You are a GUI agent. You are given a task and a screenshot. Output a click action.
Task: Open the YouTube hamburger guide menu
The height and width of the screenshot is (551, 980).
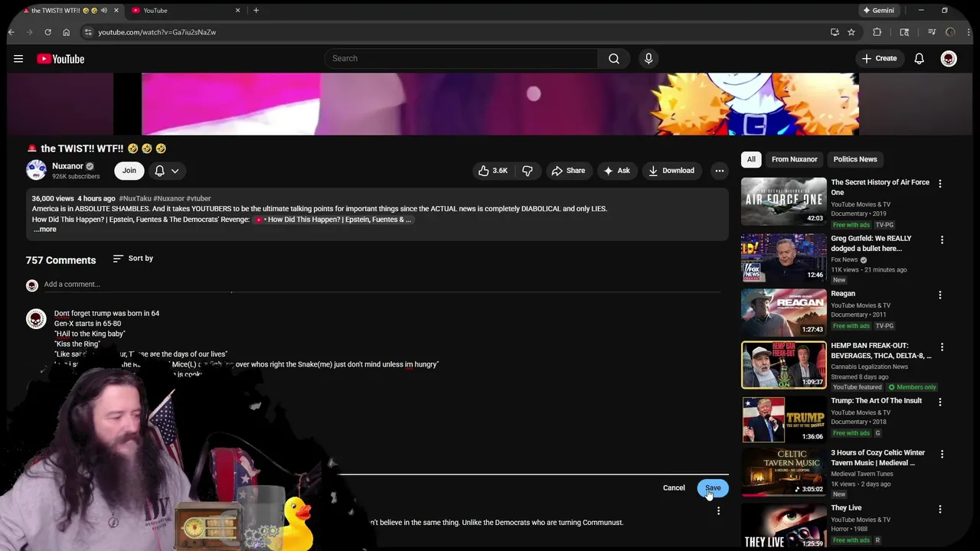[x=18, y=58]
